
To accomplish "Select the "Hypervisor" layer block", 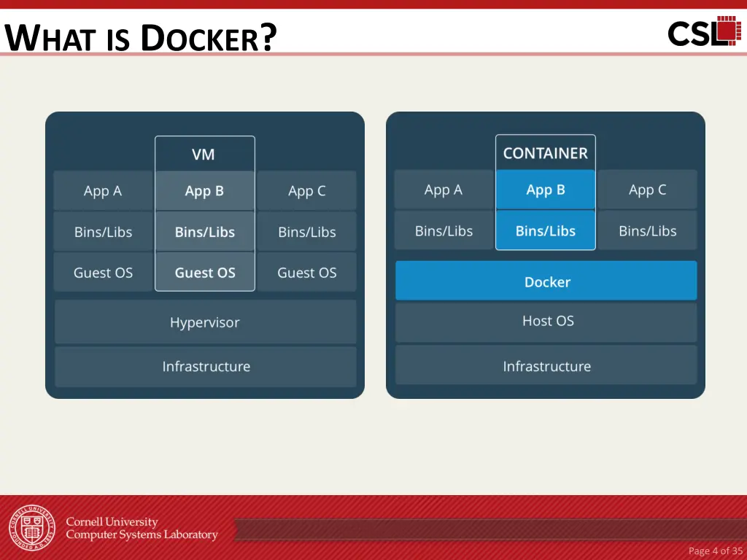I will pyautogui.click(x=205, y=322).
